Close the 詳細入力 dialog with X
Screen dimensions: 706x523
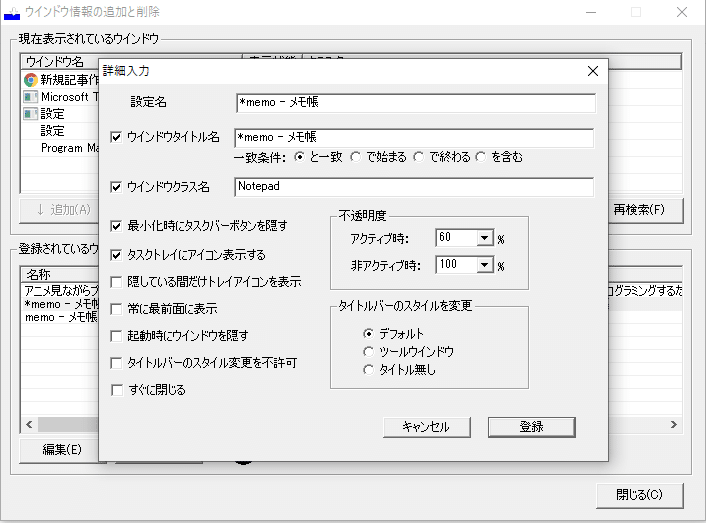point(593,71)
